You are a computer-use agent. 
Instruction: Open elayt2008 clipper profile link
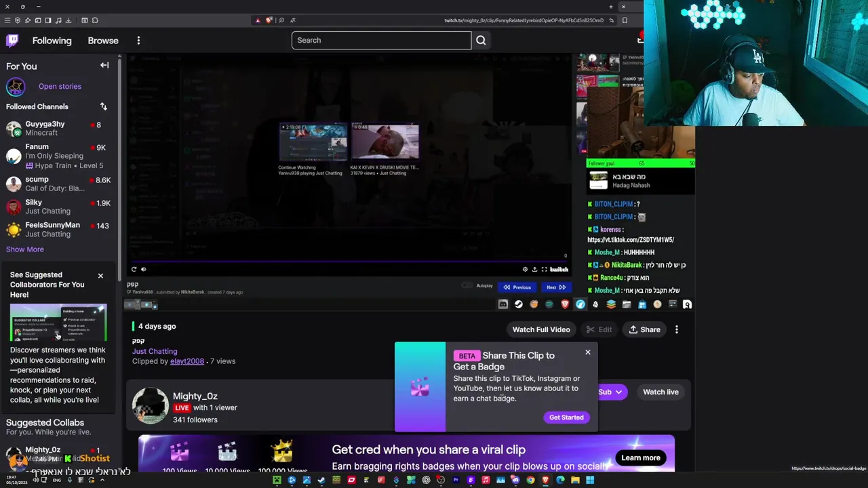(187, 361)
